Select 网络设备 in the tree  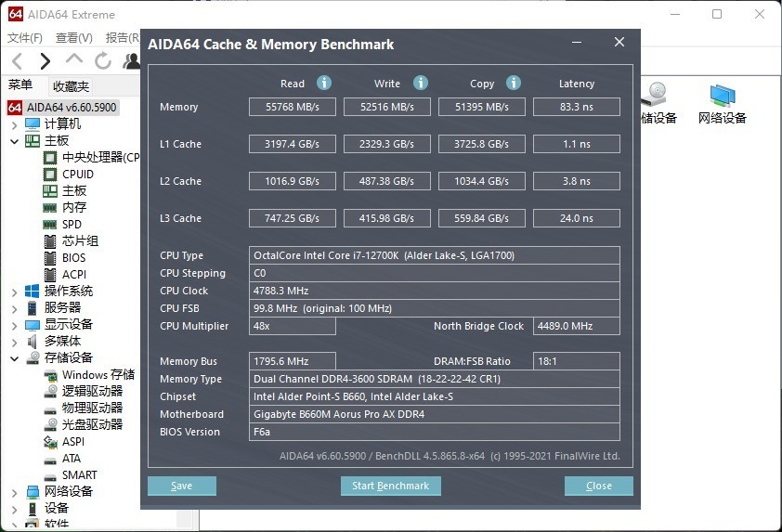[69, 491]
